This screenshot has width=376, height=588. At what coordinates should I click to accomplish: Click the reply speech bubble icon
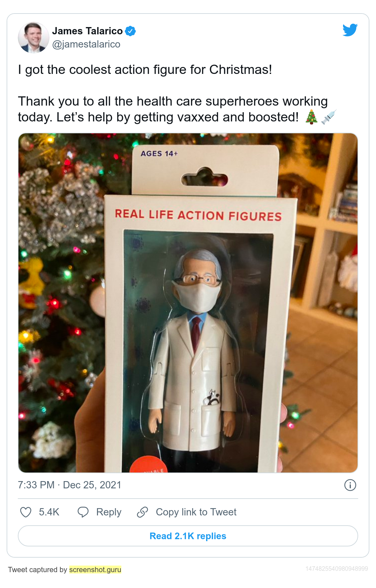(x=83, y=512)
